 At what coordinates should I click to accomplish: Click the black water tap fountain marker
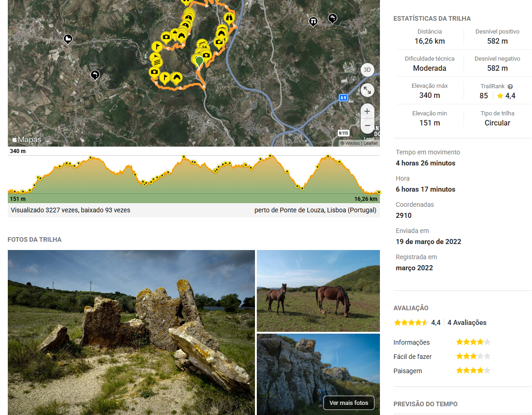click(333, 18)
